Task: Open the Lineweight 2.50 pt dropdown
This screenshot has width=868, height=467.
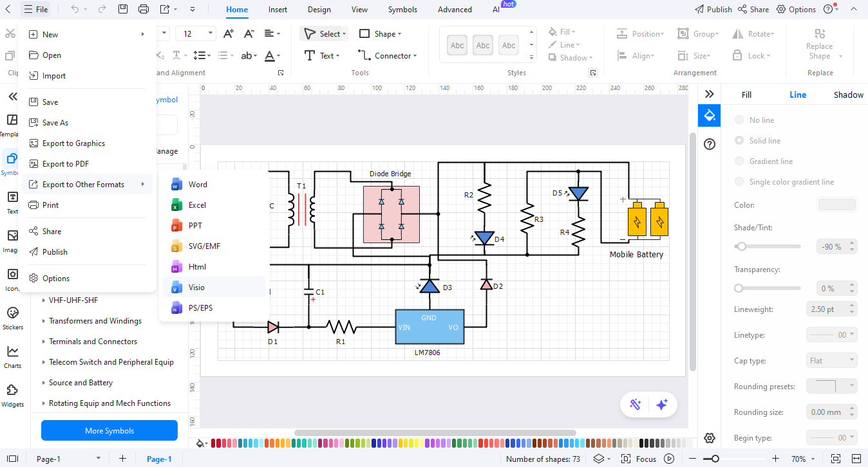Action: coord(832,309)
